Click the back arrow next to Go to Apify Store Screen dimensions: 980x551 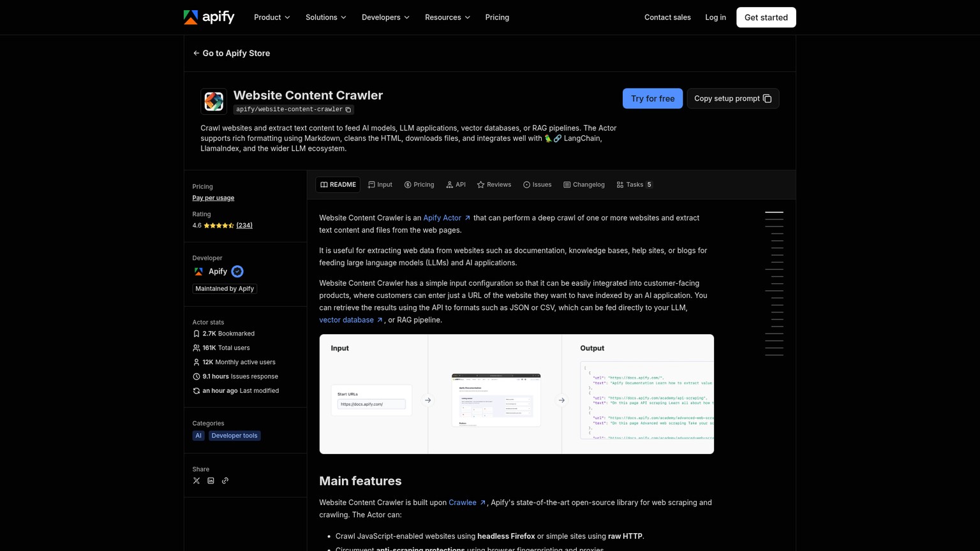pos(197,54)
